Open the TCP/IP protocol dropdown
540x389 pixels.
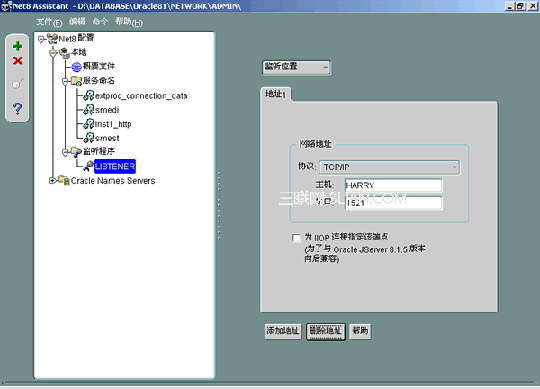[x=389, y=167]
